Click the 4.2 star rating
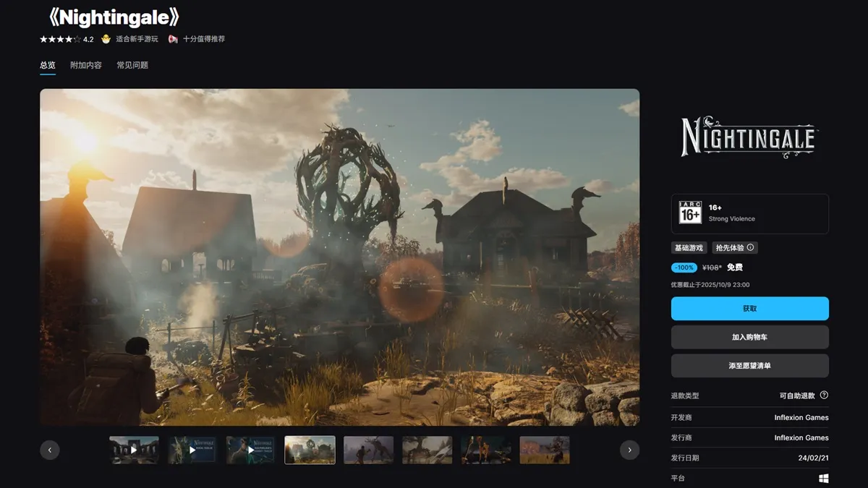This screenshot has width=868, height=488. click(x=67, y=39)
